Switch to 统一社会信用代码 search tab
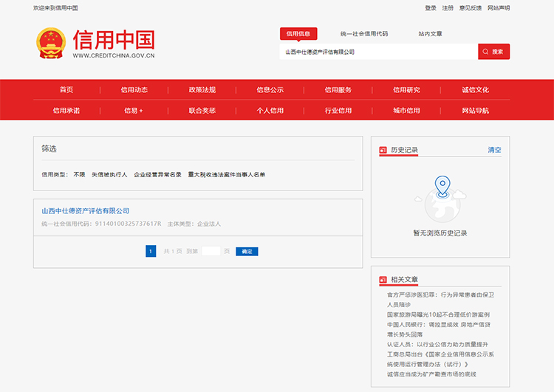This screenshot has width=554, height=392. pyautogui.click(x=363, y=34)
